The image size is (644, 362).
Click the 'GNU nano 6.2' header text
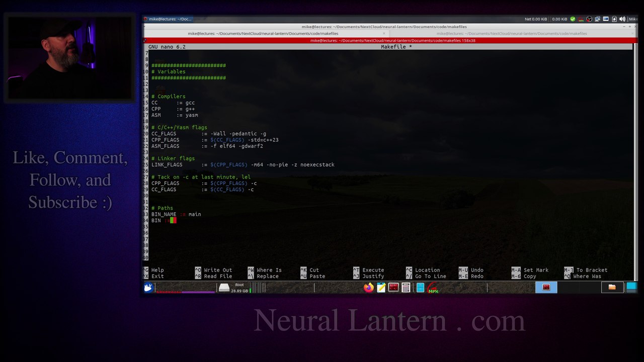point(167,47)
